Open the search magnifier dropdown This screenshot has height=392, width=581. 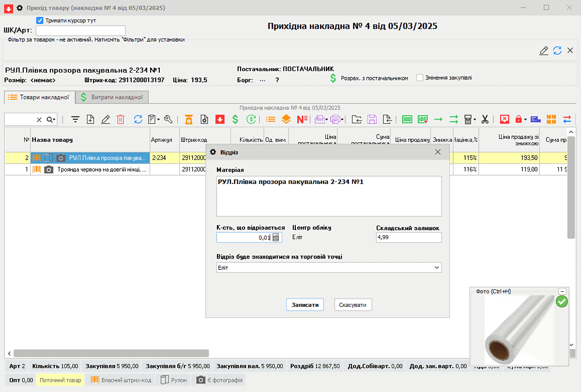pos(51,120)
